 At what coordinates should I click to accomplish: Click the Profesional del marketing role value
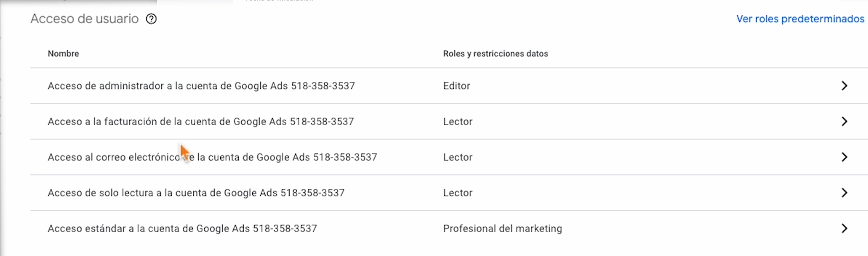502,228
